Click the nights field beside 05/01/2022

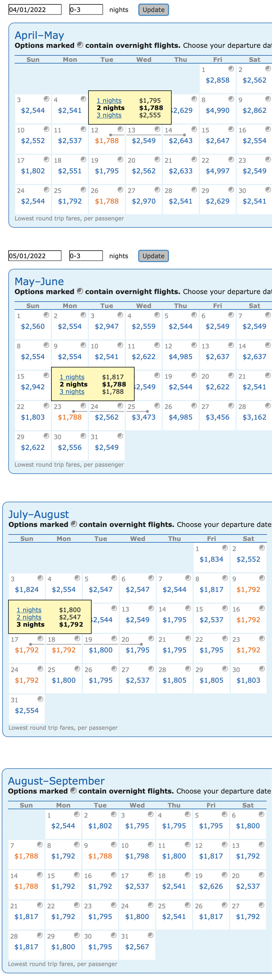point(86,256)
